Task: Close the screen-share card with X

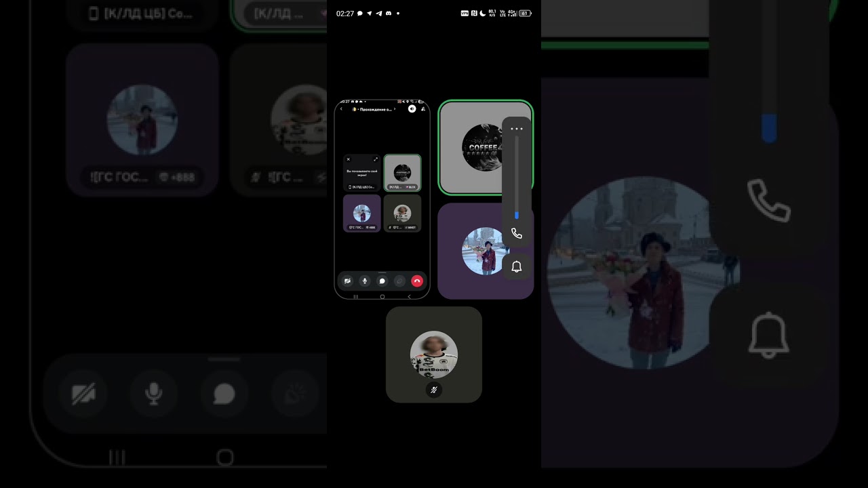Action: [x=349, y=159]
